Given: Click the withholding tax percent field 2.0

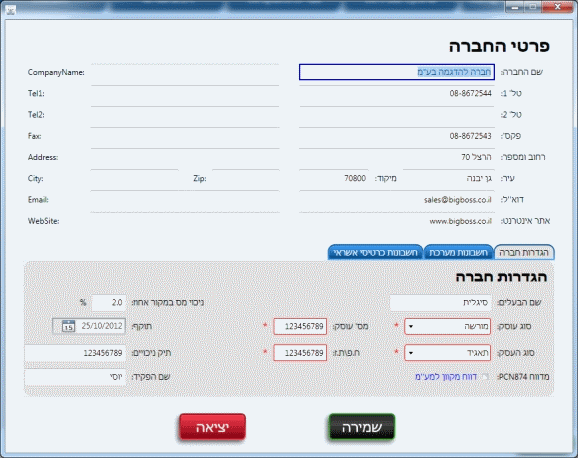Looking at the screenshot, I should tap(109, 303).
